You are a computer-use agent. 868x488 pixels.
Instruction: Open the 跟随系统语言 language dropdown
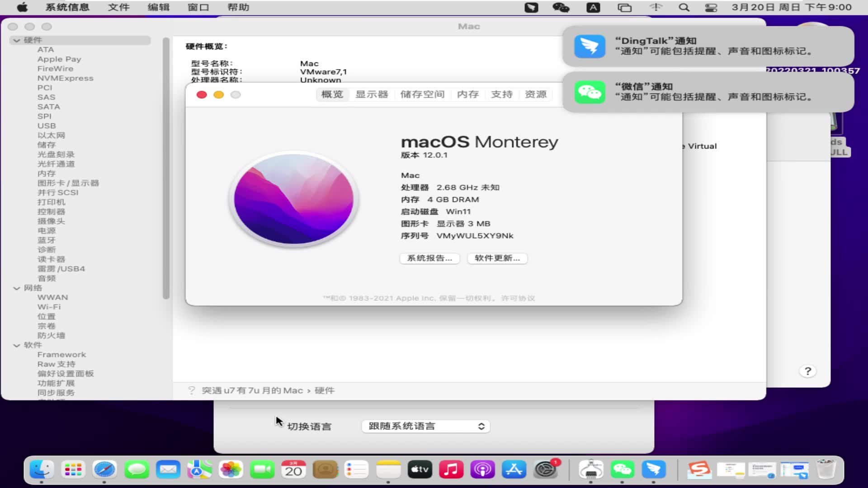tap(426, 426)
